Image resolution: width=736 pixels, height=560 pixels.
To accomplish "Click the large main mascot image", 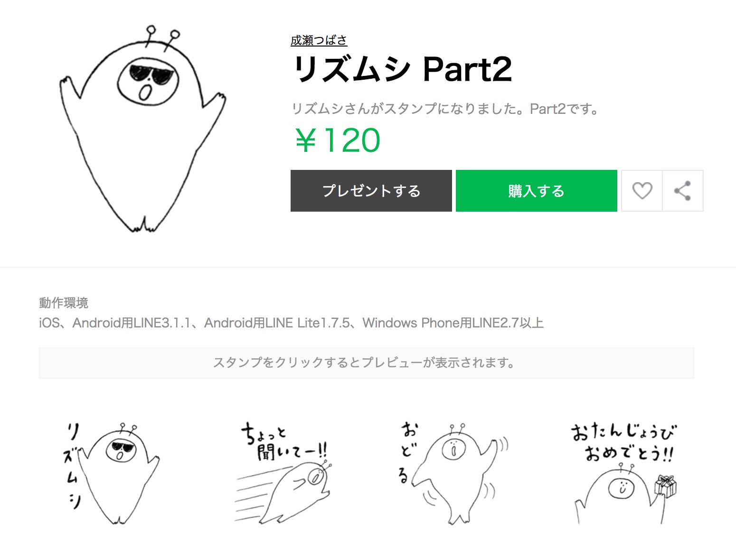I will [142, 129].
